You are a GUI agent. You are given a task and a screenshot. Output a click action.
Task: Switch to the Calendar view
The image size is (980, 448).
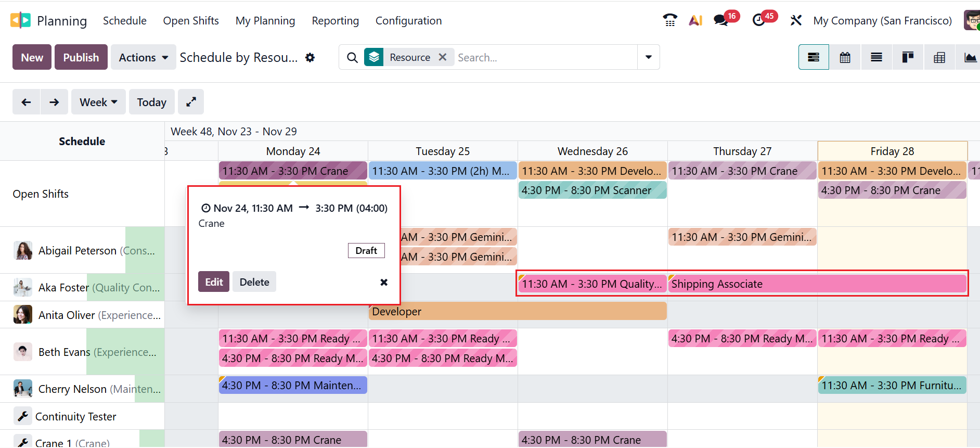[x=845, y=57]
